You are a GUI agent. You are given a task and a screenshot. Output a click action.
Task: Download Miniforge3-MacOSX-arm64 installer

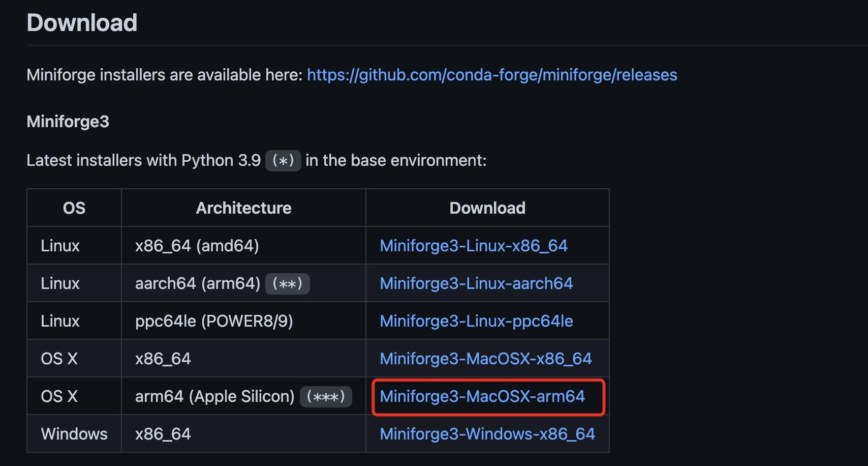[482, 396]
